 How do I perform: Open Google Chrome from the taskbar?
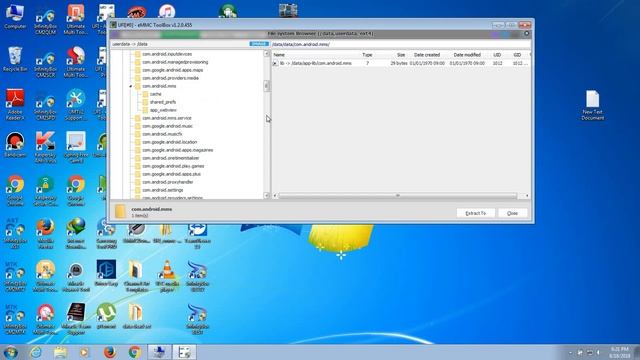(x=134, y=352)
